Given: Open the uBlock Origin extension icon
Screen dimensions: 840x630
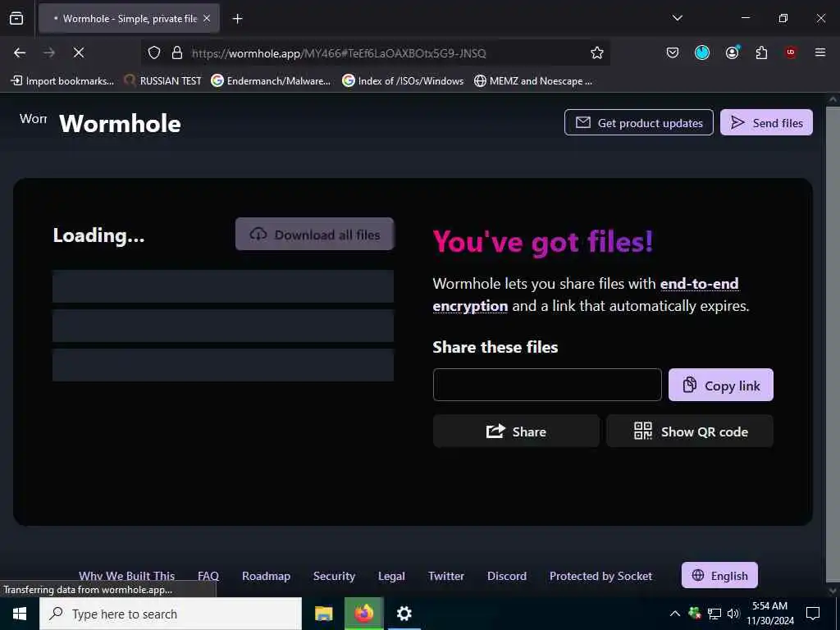Looking at the screenshot, I should [x=790, y=52].
